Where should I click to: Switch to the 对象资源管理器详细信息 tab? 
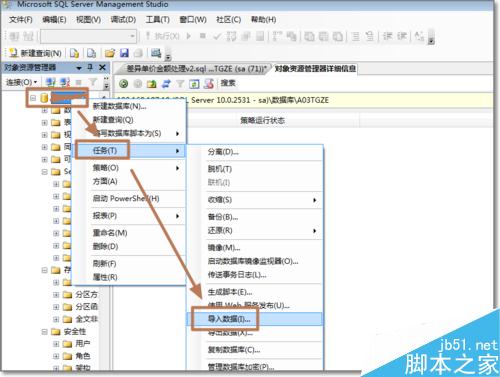315,69
